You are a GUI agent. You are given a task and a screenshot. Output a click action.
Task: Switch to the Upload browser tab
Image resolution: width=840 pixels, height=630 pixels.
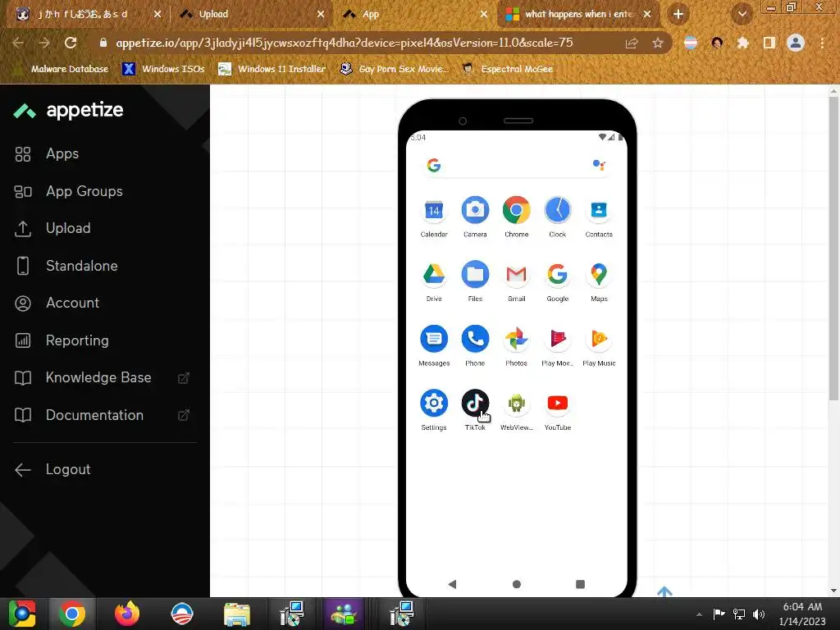(251, 15)
